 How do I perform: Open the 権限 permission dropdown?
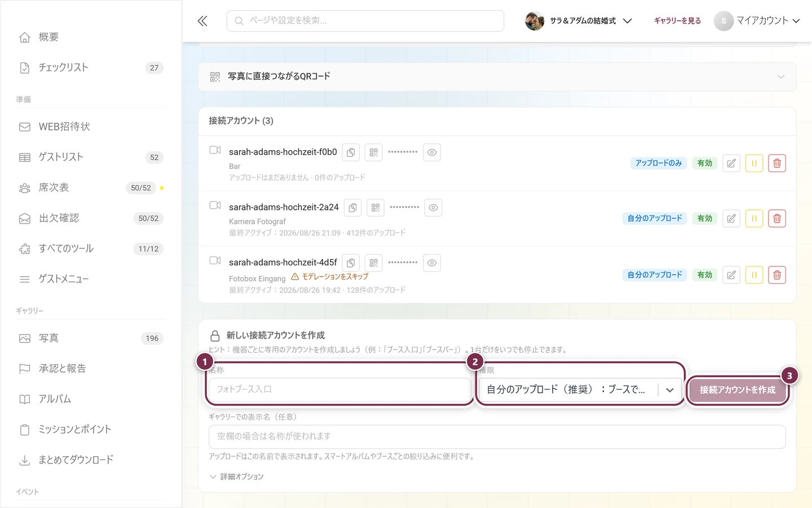coord(581,389)
